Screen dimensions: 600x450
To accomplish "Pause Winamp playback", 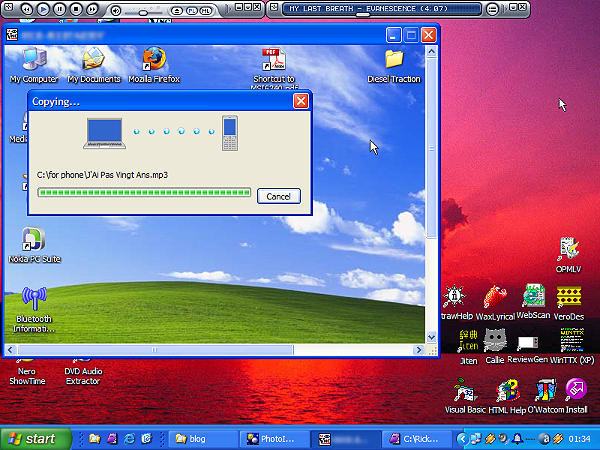I will [x=60, y=8].
